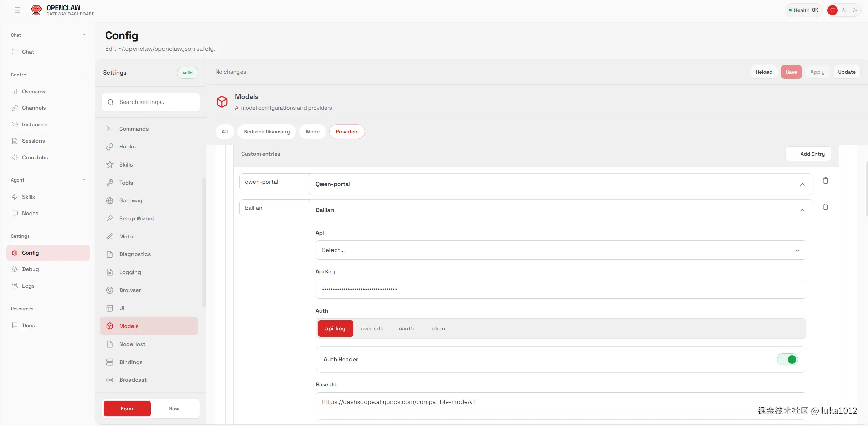Select oauth auth option
Image resolution: width=868 pixels, height=426 pixels.
coord(406,329)
